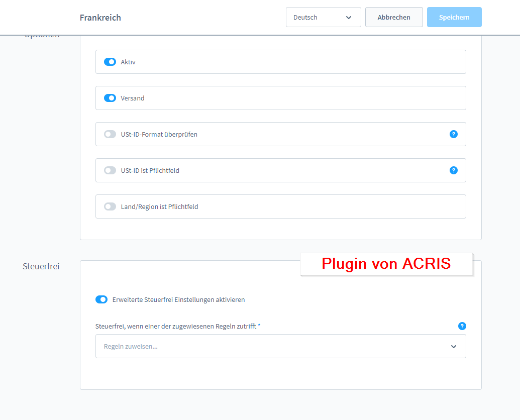Image resolution: width=520 pixels, height=420 pixels.
Task: Click the Plugin von ACRIS label
Action: (386, 264)
